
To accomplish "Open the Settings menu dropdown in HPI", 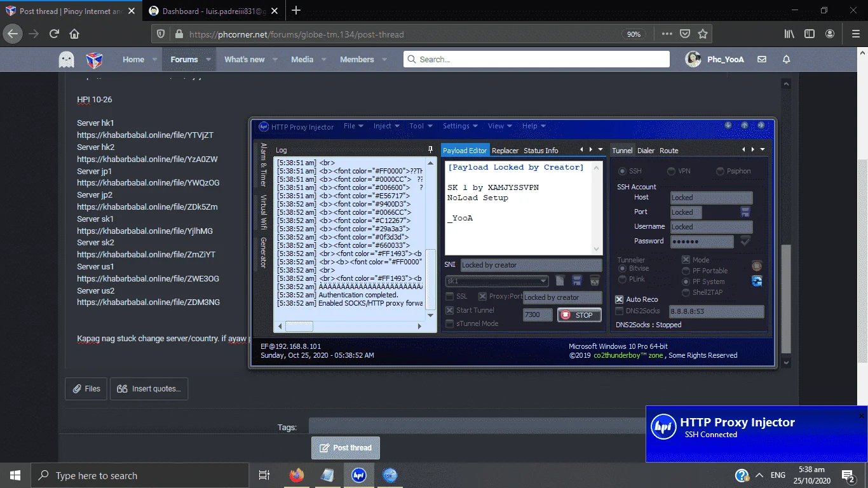I will 460,126.
